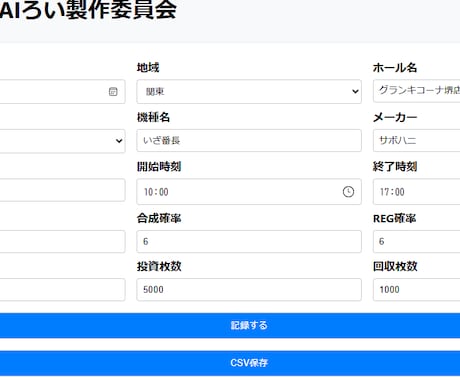
Task: Focus the empty field left of 合成確率
Action: pyautogui.click(x=62, y=241)
